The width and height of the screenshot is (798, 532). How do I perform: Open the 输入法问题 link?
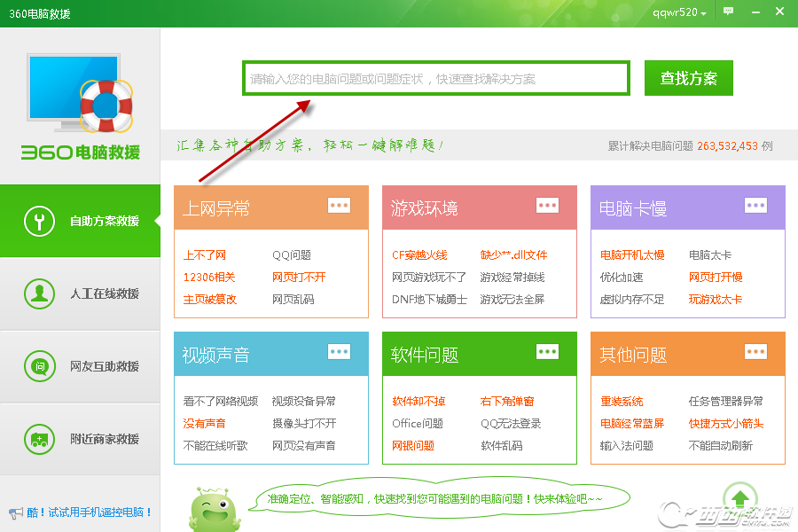pos(627,445)
